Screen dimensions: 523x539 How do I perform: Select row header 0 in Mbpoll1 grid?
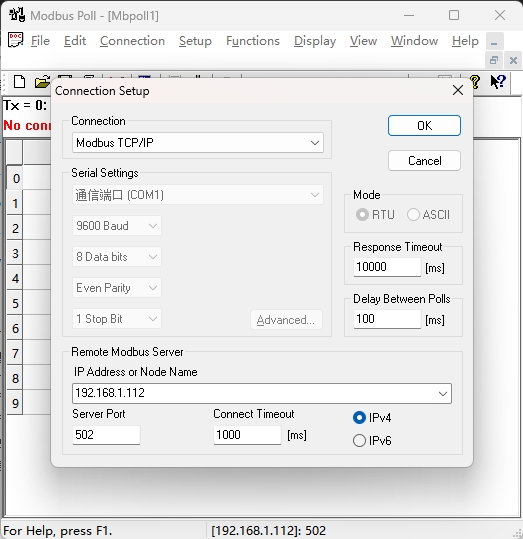[15, 178]
